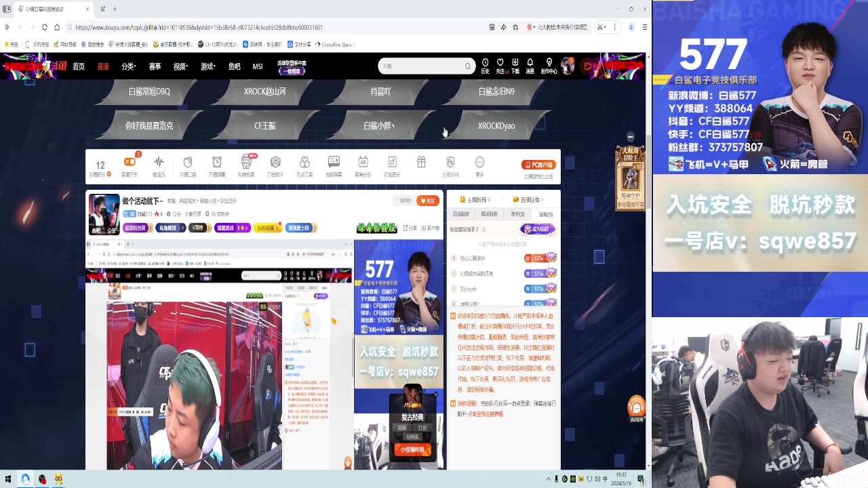Close the 复古经典 ad popup
Image resolution: width=868 pixels, height=488 pixels.
[x=436, y=395]
